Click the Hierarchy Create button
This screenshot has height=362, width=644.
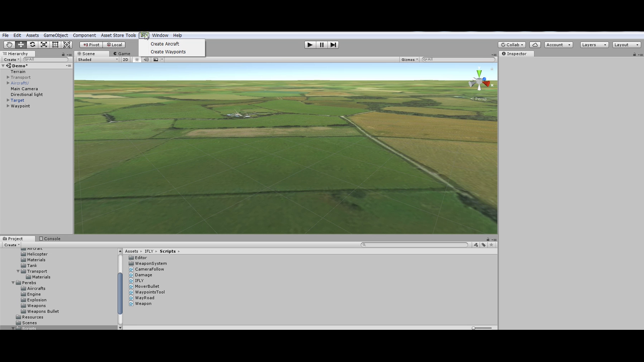(x=12, y=59)
